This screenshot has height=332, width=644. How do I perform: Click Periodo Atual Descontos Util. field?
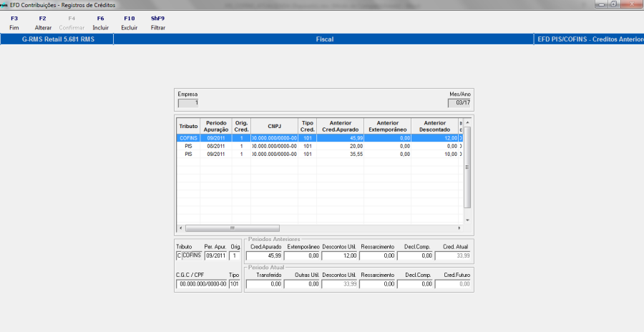coord(340,284)
